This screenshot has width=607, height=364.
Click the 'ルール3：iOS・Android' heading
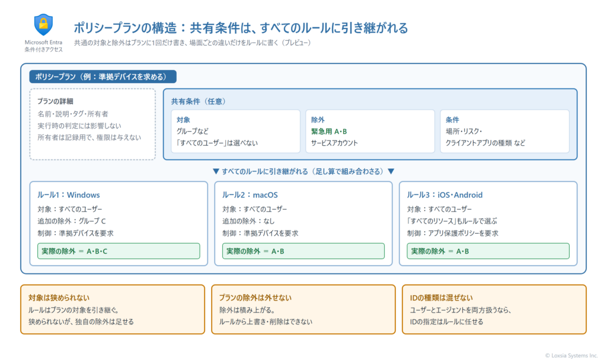tap(445, 195)
